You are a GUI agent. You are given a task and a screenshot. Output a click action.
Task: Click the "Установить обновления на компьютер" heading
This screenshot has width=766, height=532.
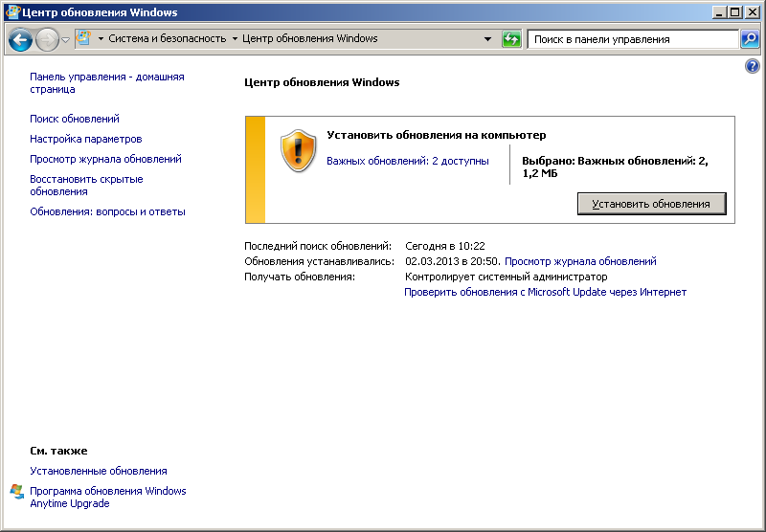click(437, 135)
